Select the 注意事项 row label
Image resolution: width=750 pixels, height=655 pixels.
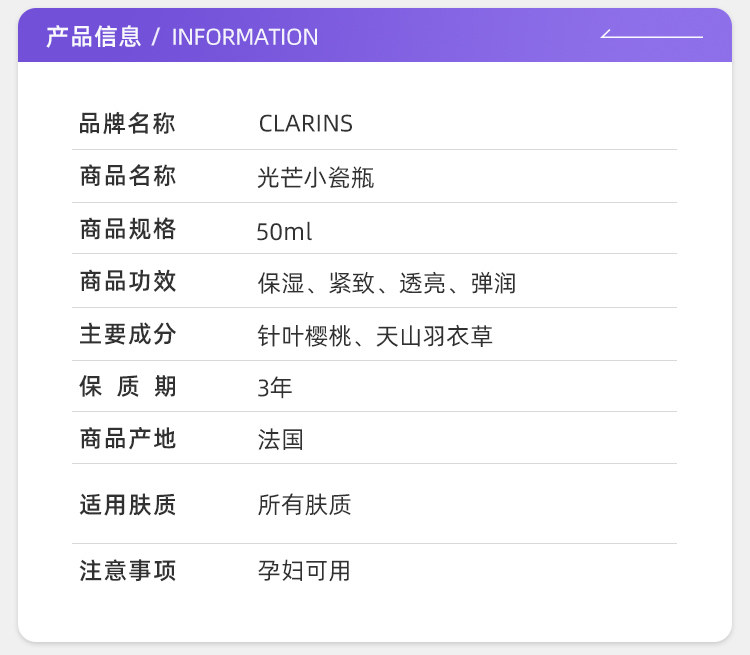(128, 571)
